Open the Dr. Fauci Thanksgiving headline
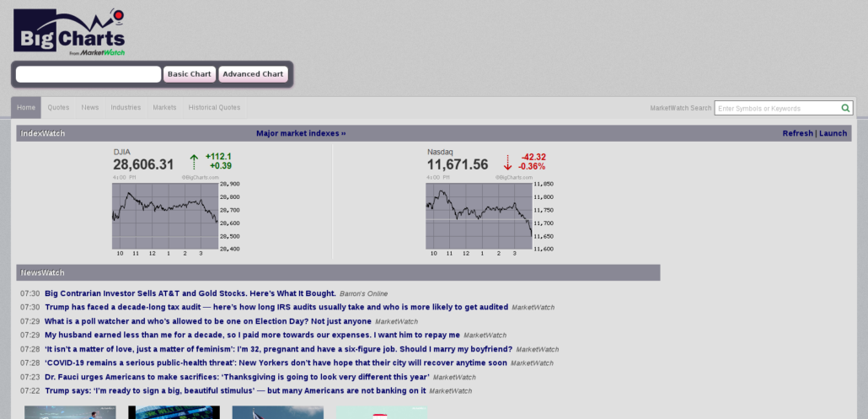 pos(237,377)
